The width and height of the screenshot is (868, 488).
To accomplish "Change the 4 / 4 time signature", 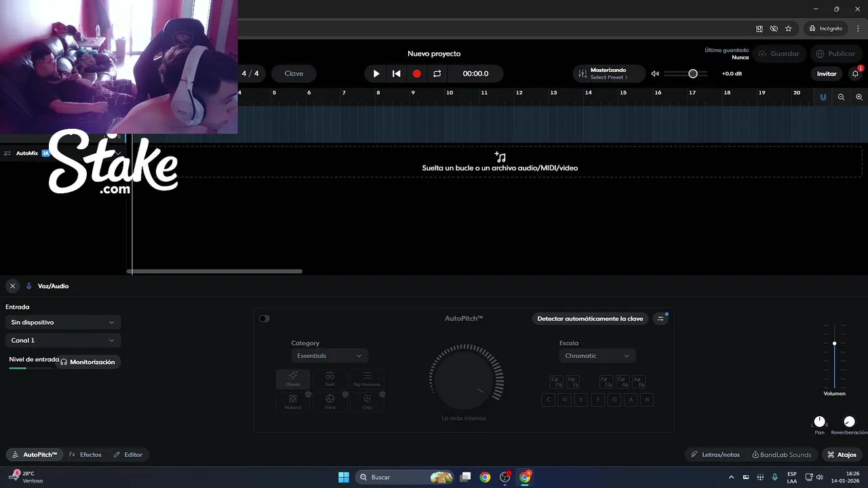I will point(250,73).
